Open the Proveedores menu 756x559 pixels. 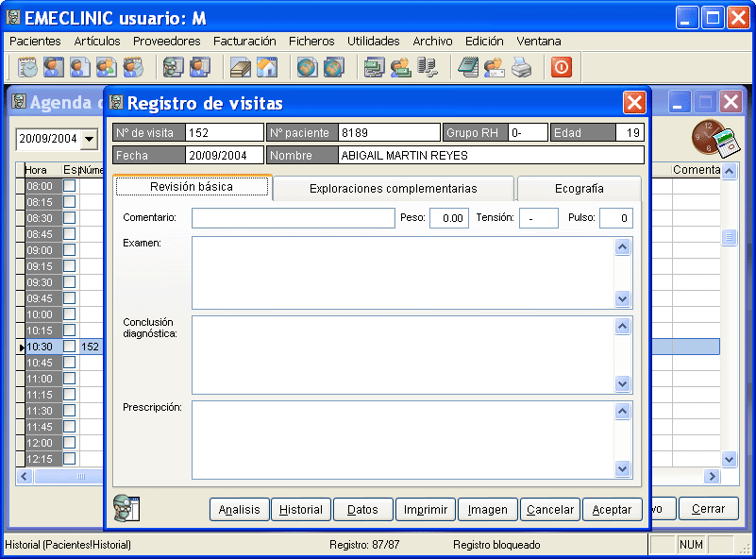pyautogui.click(x=167, y=41)
